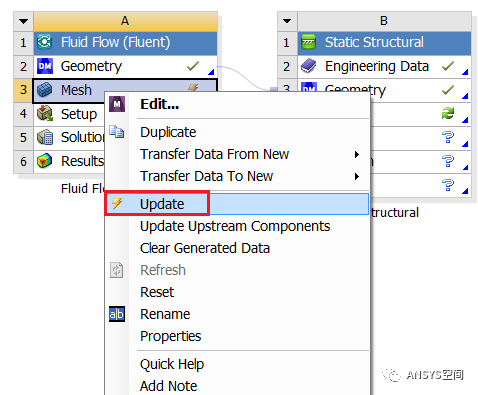
Task: Click the Static Structural system icon
Action: click(309, 42)
